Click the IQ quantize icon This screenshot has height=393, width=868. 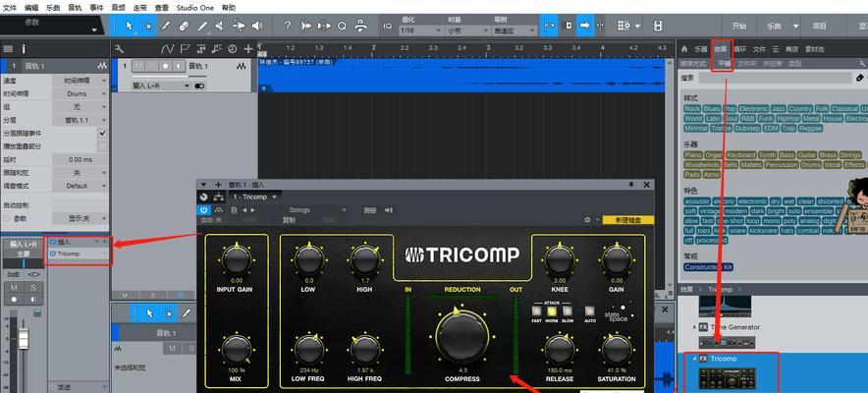(388, 26)
